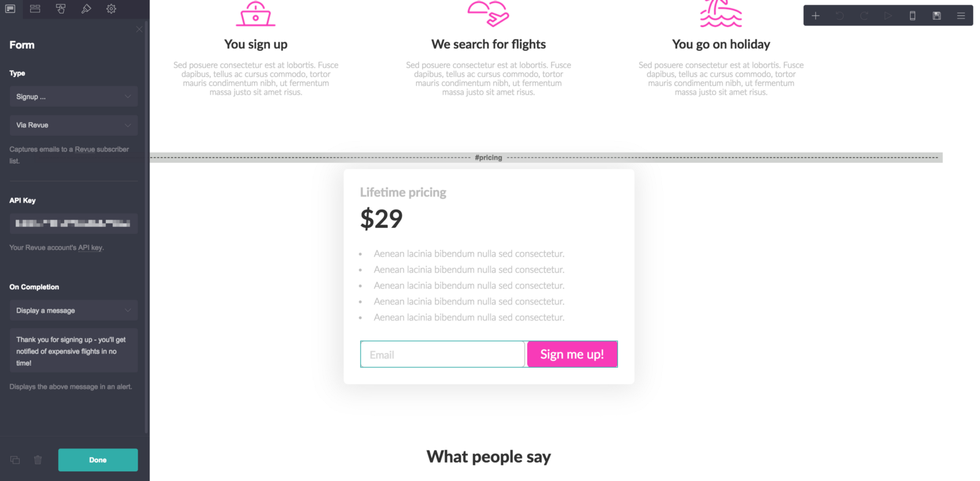Close the Form panel with X
The height and width of the screenshot is (481, 980).
139,29
